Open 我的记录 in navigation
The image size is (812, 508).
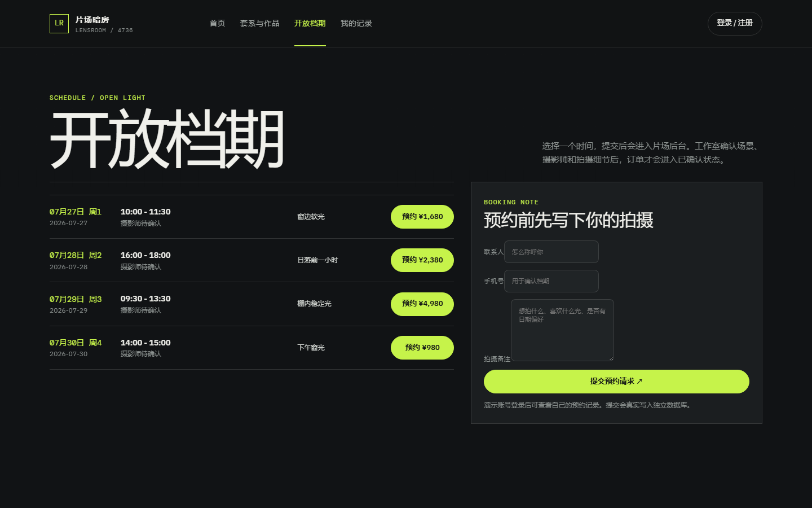coord(356,23)
